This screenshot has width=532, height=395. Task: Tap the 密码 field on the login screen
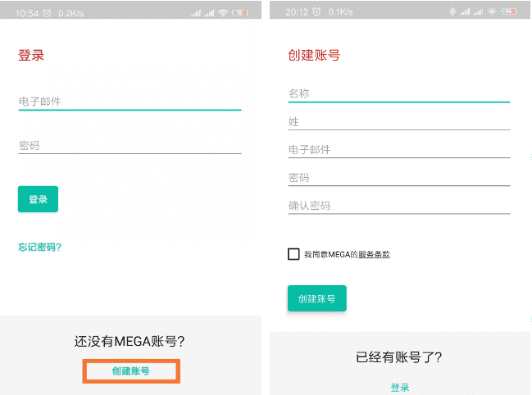point(129,146)
